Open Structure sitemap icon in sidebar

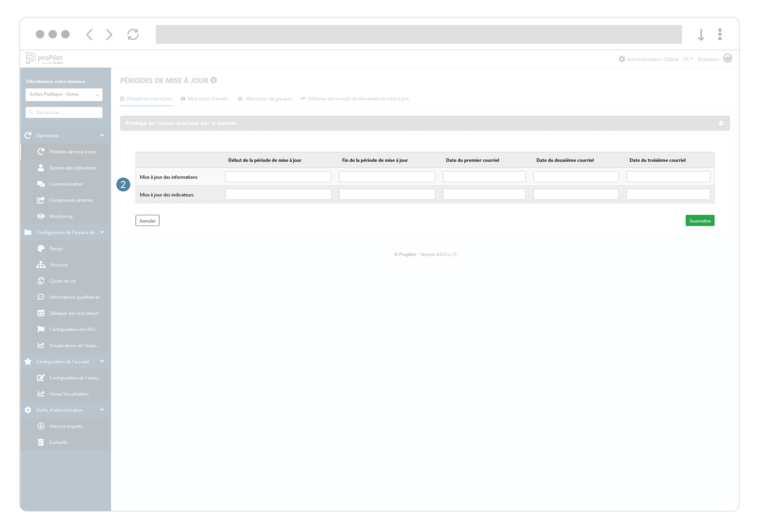(41, 265)
